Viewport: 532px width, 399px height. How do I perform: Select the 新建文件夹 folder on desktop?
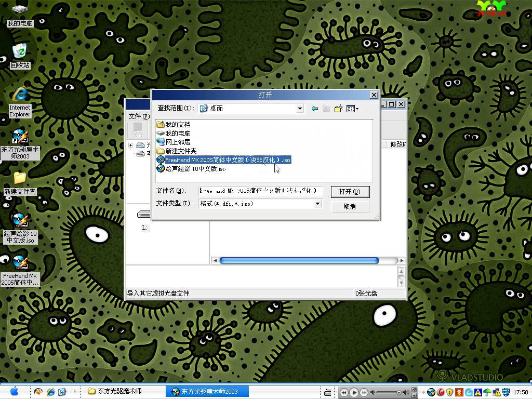point(20,183)
